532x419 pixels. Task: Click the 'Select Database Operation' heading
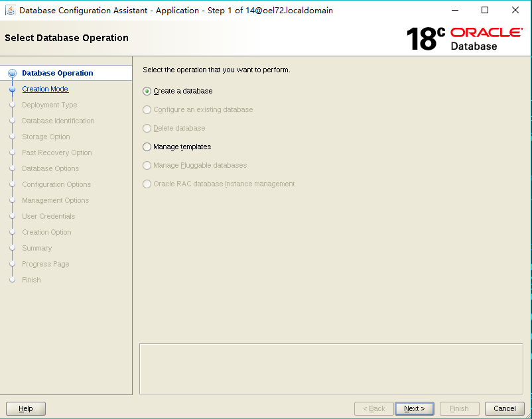(x=66, y=38)
